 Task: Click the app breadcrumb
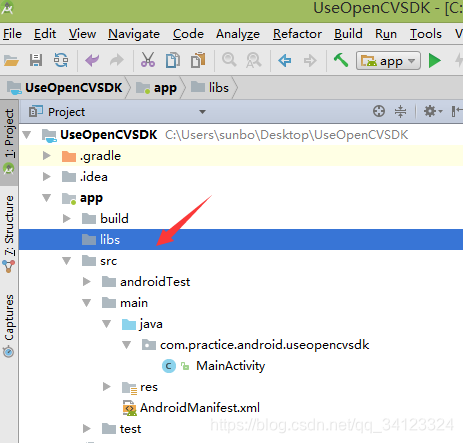click(x=157, y=88)
